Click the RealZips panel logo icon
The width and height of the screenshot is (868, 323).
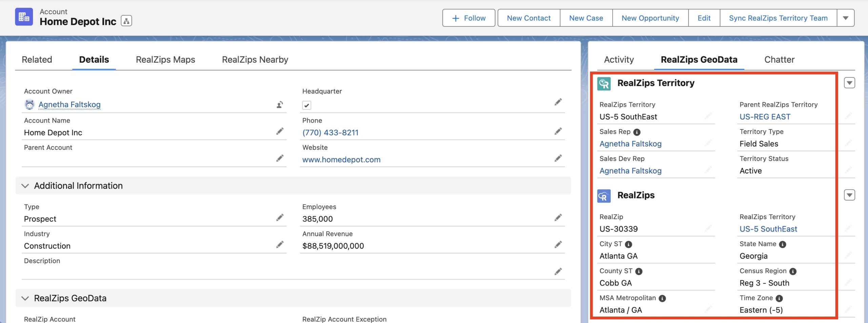coord(604,196)
